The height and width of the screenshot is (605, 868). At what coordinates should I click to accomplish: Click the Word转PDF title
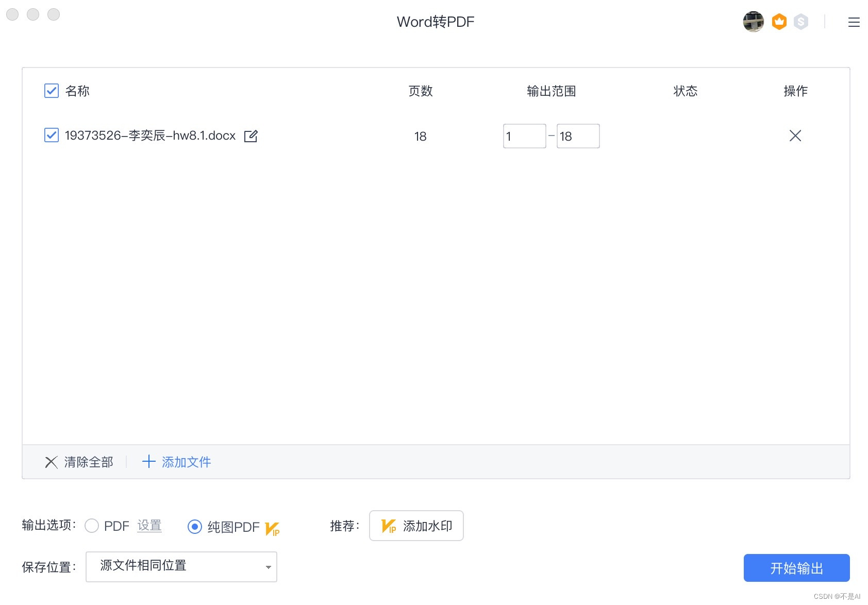pyautogui.click(x=435, y=22)
